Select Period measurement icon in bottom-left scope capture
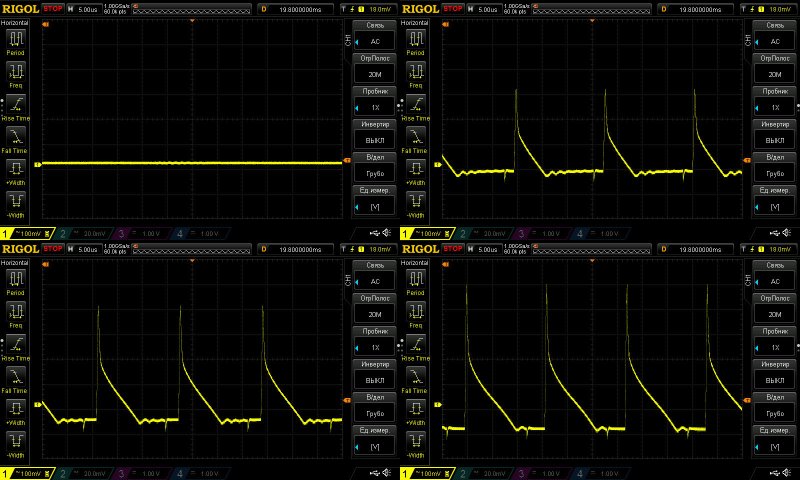Image resolution: width=800 pixels, height=480 pixels. (16, 279)
